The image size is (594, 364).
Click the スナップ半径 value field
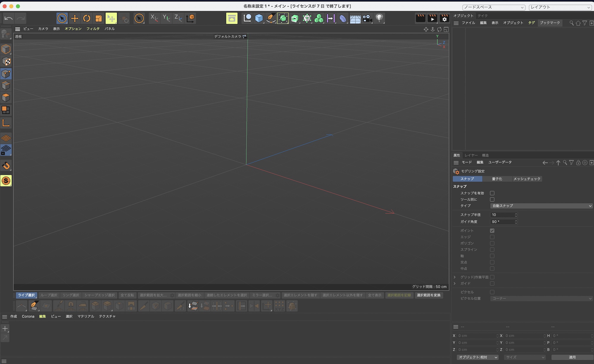tap(502, 215)
